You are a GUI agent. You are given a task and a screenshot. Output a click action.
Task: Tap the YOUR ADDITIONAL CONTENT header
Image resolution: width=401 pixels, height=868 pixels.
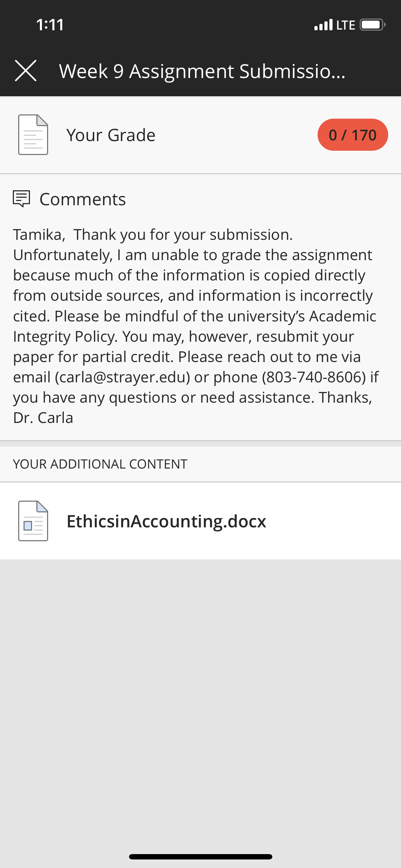click(100, 464)
